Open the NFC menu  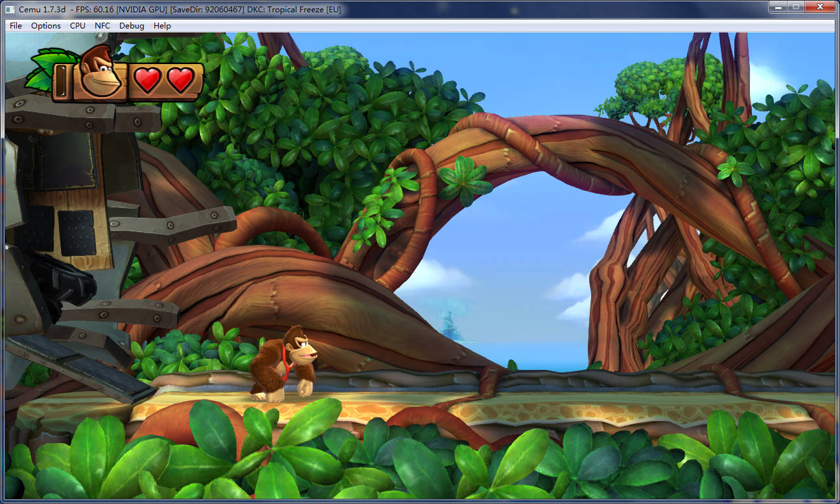click(x=102, y=26)
